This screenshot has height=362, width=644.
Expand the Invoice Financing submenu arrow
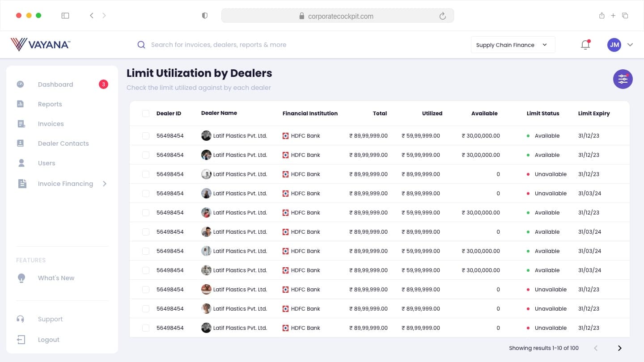tap(105, 184)
